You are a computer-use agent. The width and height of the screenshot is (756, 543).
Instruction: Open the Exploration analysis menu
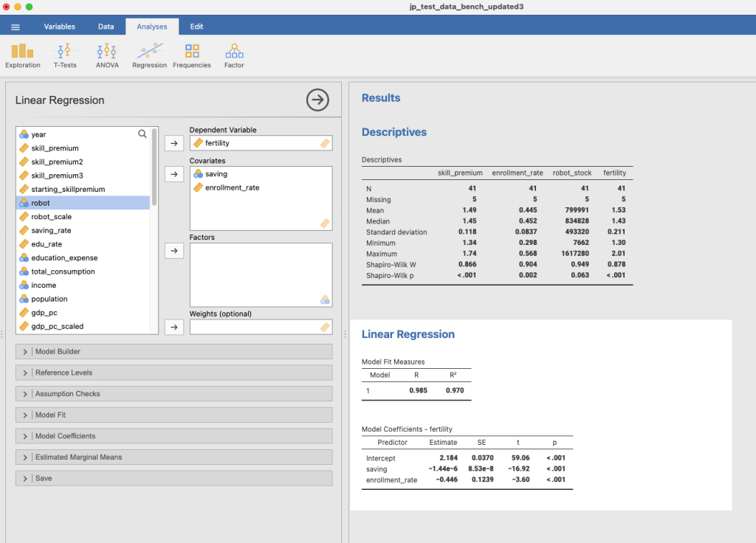point(23,55)
